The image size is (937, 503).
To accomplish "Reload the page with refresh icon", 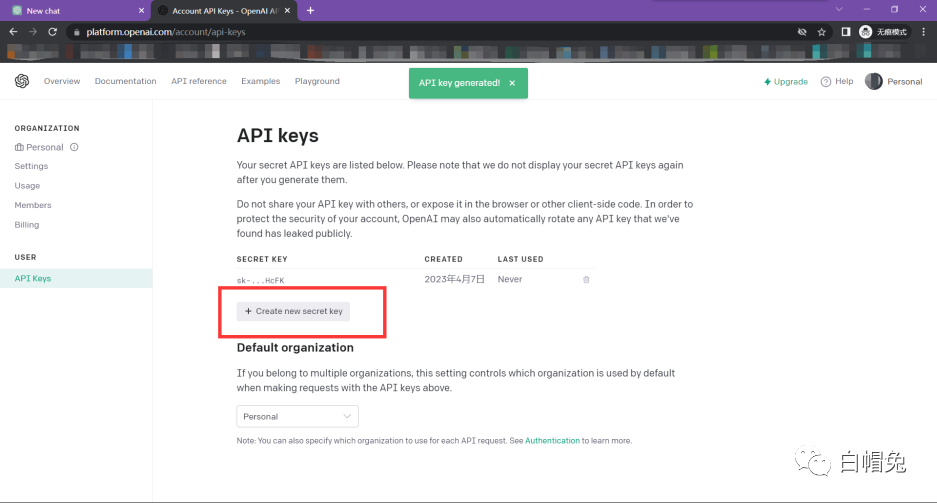I will coord(53,32).
